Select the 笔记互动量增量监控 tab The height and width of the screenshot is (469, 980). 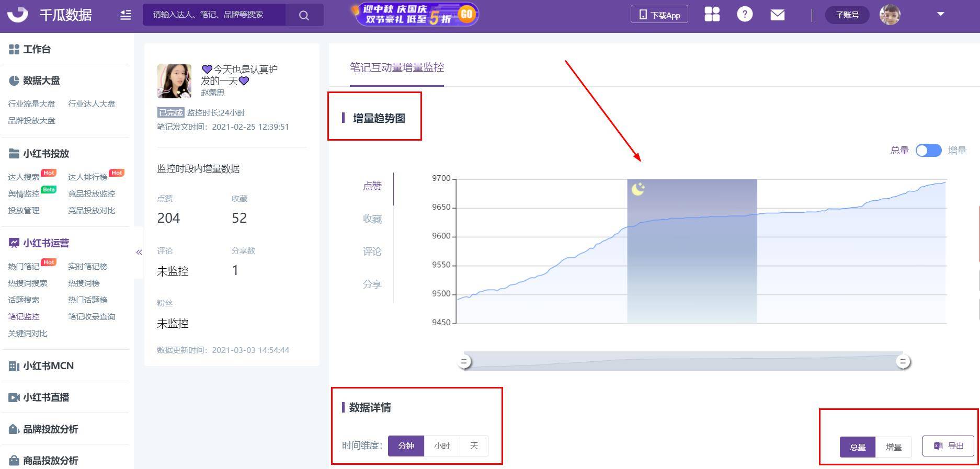396,67
